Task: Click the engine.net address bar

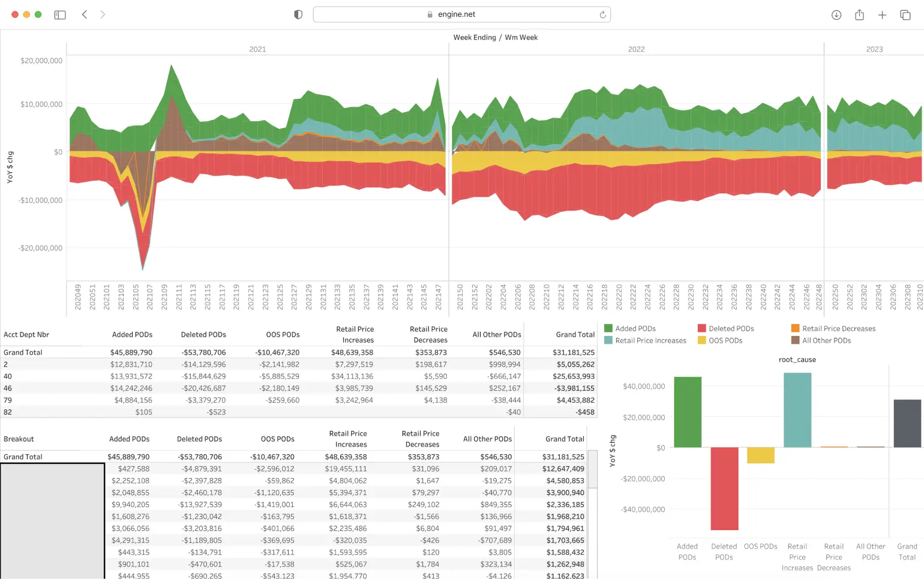Action: point(461,14)
